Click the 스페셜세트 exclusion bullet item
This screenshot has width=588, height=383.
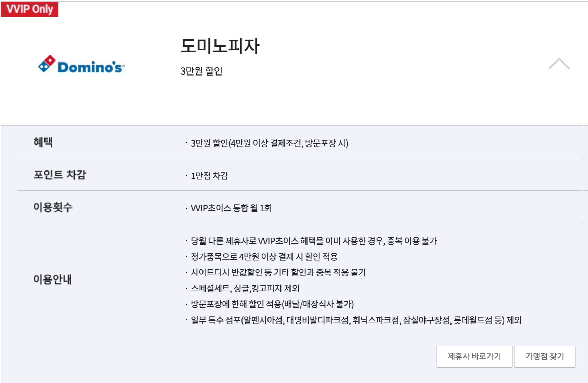243,289
